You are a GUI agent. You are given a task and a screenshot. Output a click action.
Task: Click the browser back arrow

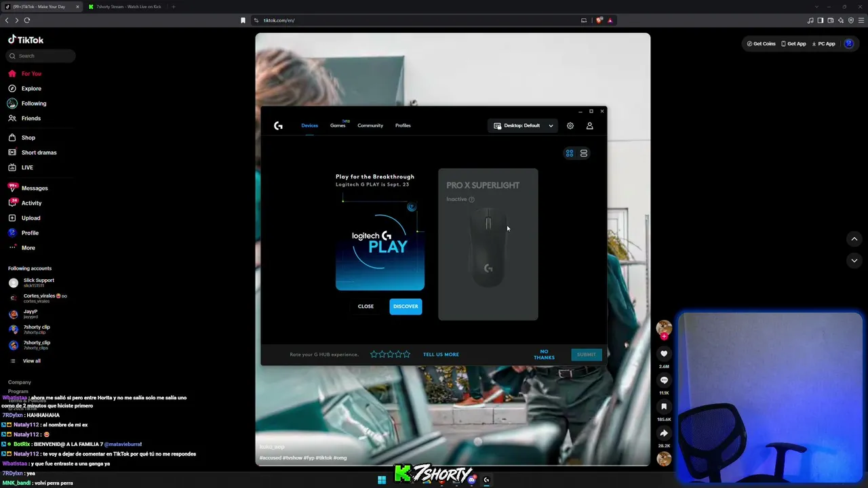[7, 20]
